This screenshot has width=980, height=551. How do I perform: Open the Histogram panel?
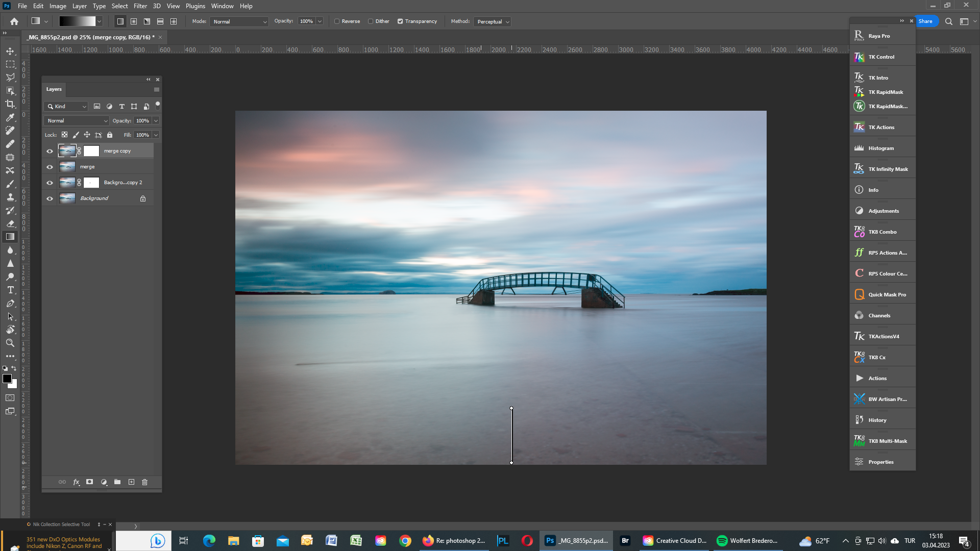tap(881, 147)
